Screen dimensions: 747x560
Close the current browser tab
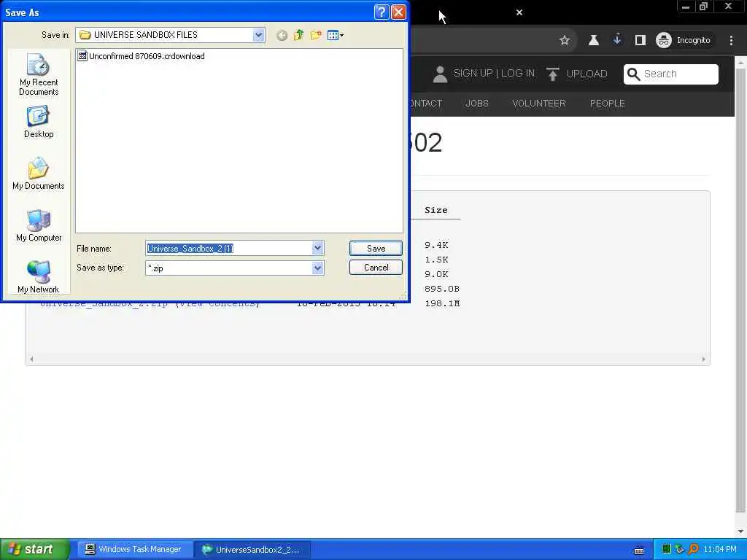[x=519, y=12]
